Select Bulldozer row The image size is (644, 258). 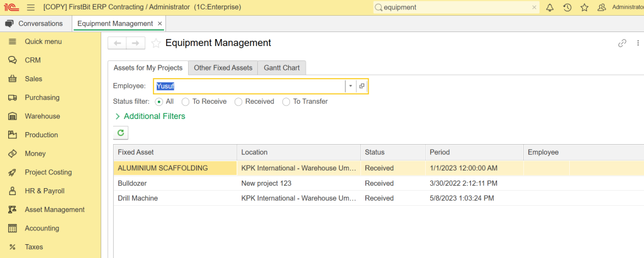[x=379, y=183]
